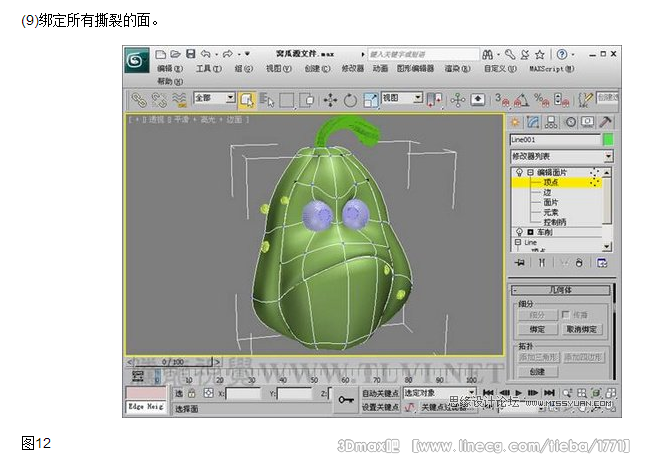
Task: Open the 视图 reference coordinate dropdown
Action: pyautogui.click(x=402, y=98)
